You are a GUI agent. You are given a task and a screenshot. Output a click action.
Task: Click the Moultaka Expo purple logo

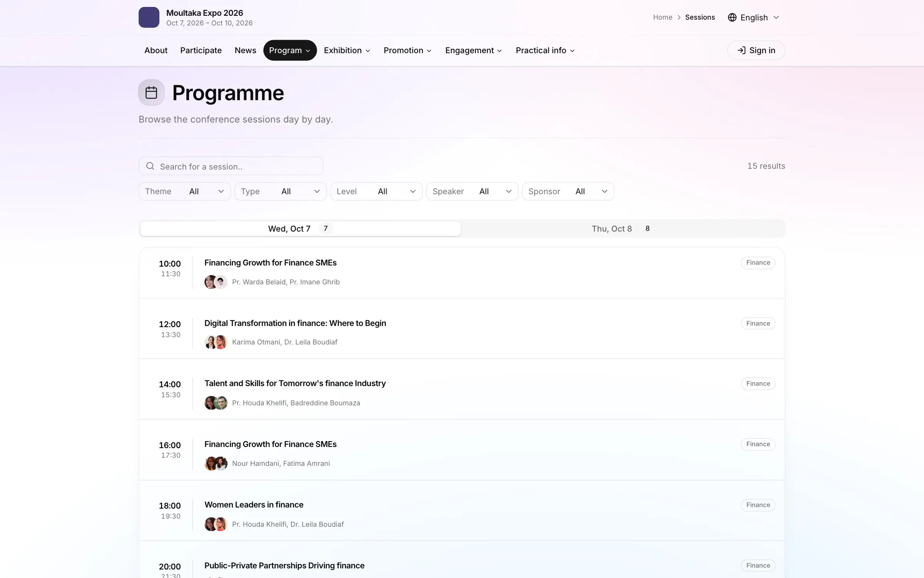point(149,17)
